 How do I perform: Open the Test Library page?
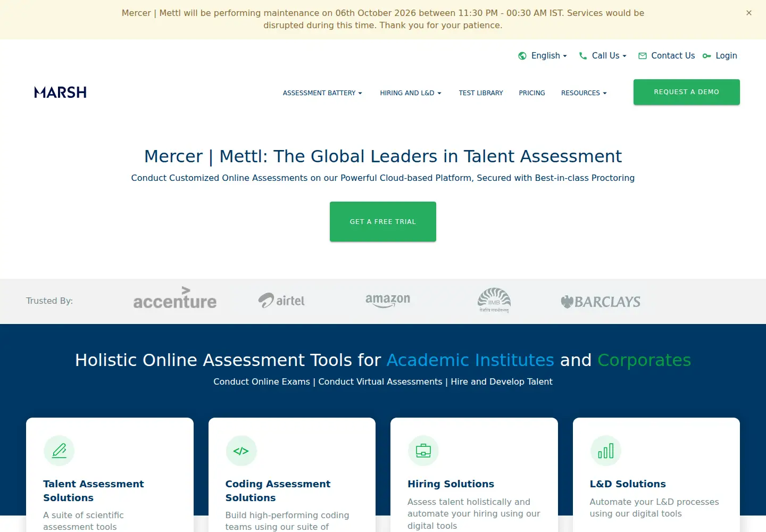coord(481,93)
